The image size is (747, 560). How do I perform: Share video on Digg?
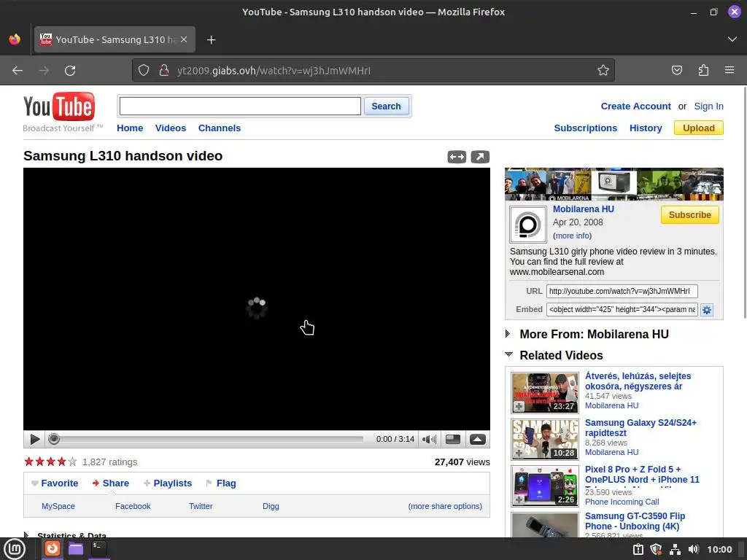[x=271, y=506]
